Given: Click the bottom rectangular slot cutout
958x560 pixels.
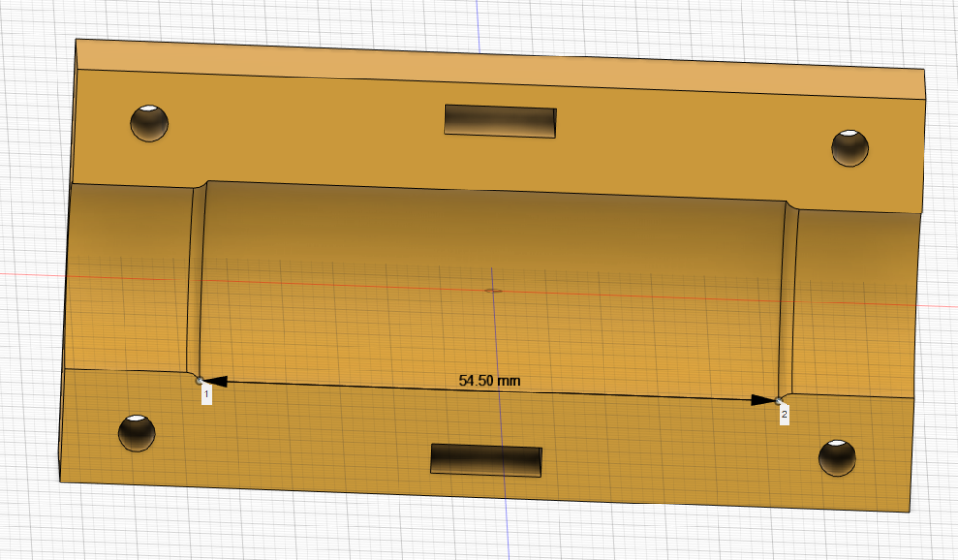Looking at the screenshot, I should tap(487, 460).
